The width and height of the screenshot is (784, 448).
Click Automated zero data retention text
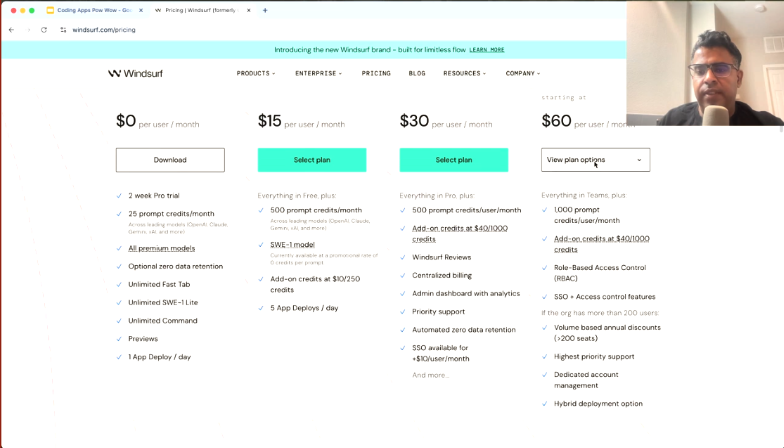coord(464,330)
